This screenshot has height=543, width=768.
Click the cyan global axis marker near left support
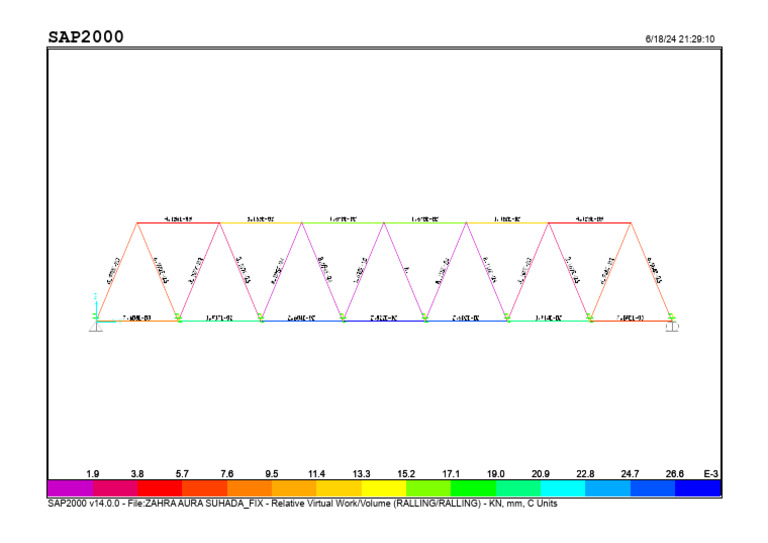pos(96,306)
